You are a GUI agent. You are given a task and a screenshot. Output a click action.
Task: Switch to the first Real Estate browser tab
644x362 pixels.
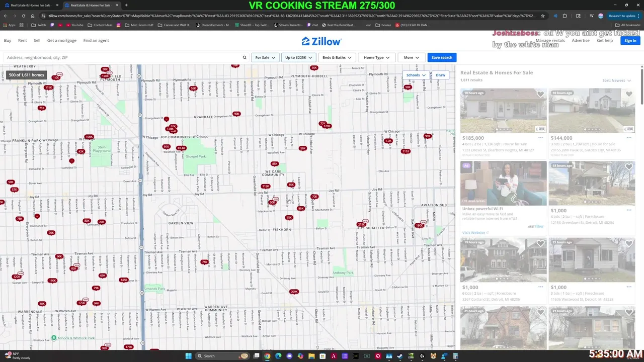[x=30, y=5]
